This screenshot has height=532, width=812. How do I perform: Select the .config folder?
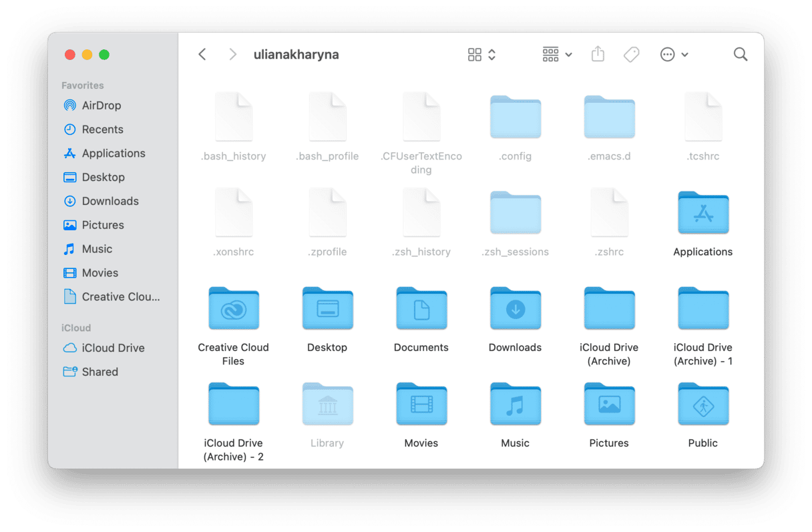(515, 117)
